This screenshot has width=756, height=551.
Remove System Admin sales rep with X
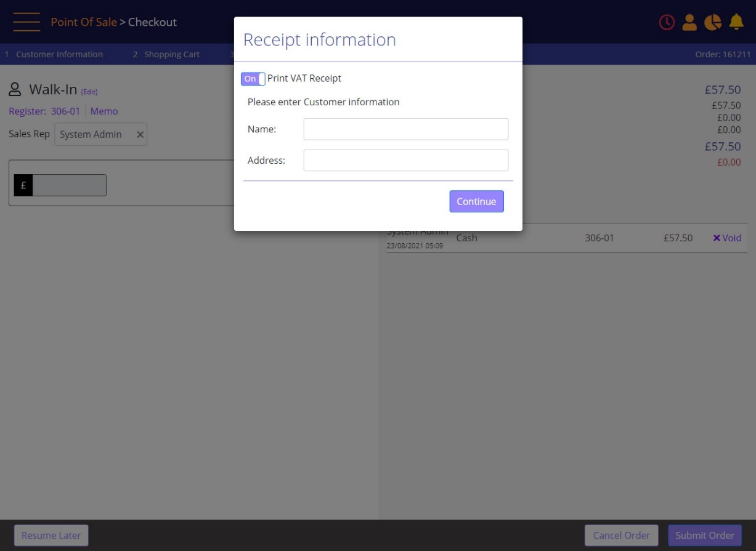click(x=140, y=135)
